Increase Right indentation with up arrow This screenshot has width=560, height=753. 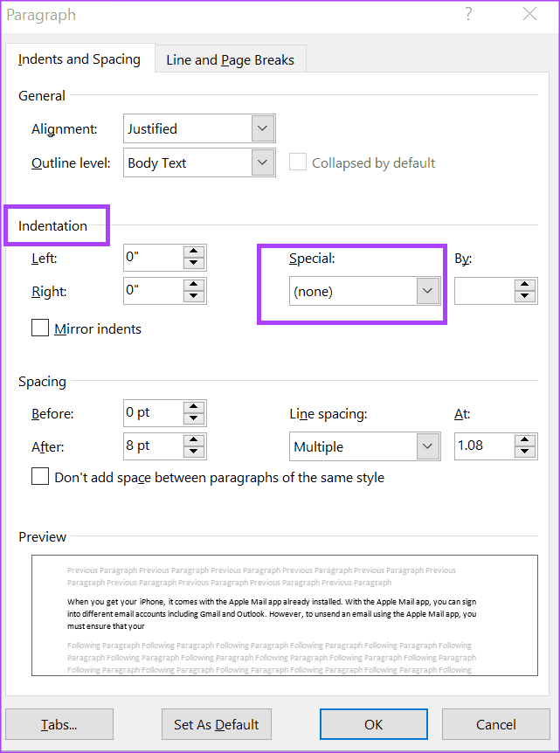point(194,284)
